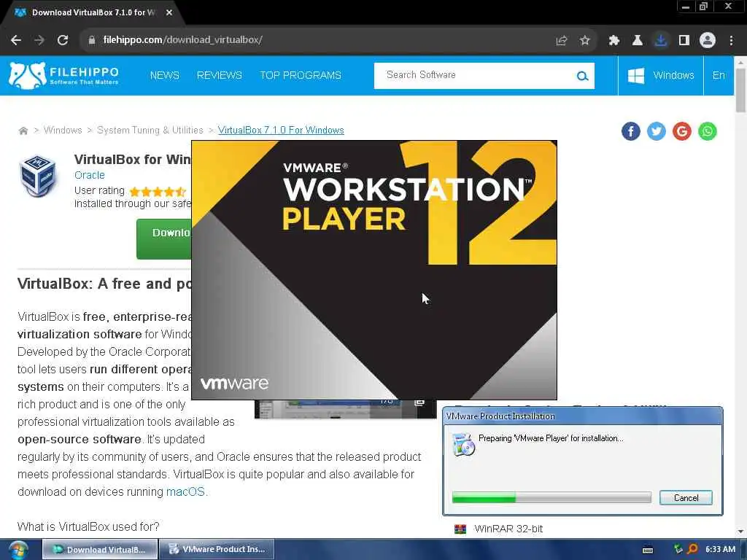This screenshot has height=560, width=747.
Task: Open the En language selector
Action: pyautogui.click(x=719, y=75)
